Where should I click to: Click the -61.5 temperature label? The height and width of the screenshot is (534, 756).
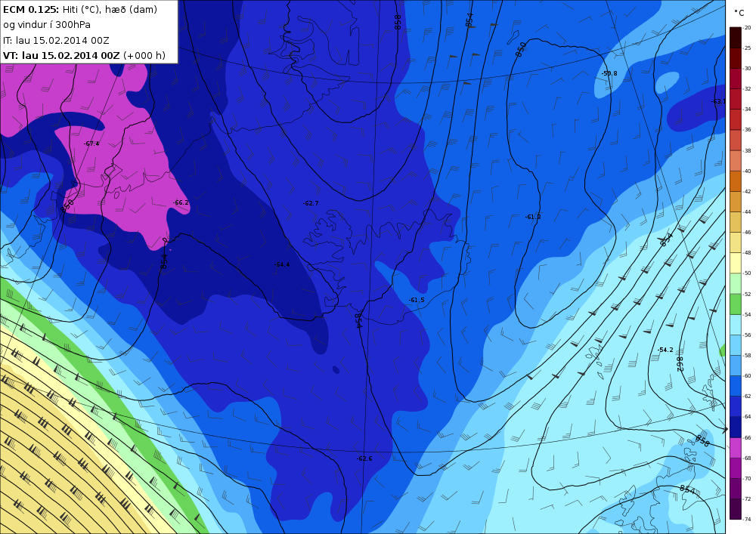click(x=417, y=300)
